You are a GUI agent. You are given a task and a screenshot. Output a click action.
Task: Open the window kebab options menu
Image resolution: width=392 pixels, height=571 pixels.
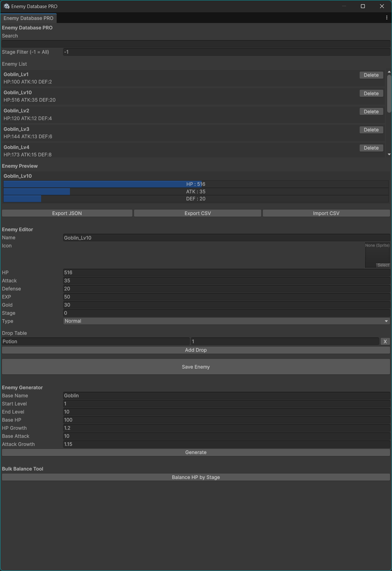point(386,18)
